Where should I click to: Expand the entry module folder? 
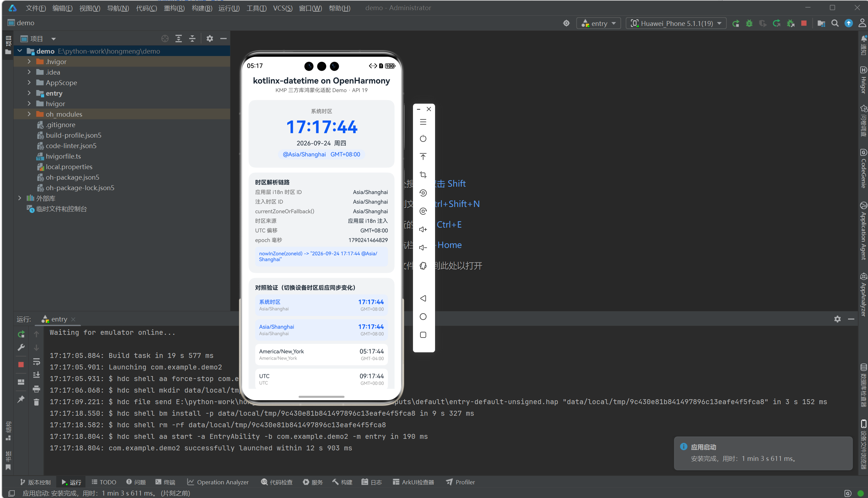29,93
